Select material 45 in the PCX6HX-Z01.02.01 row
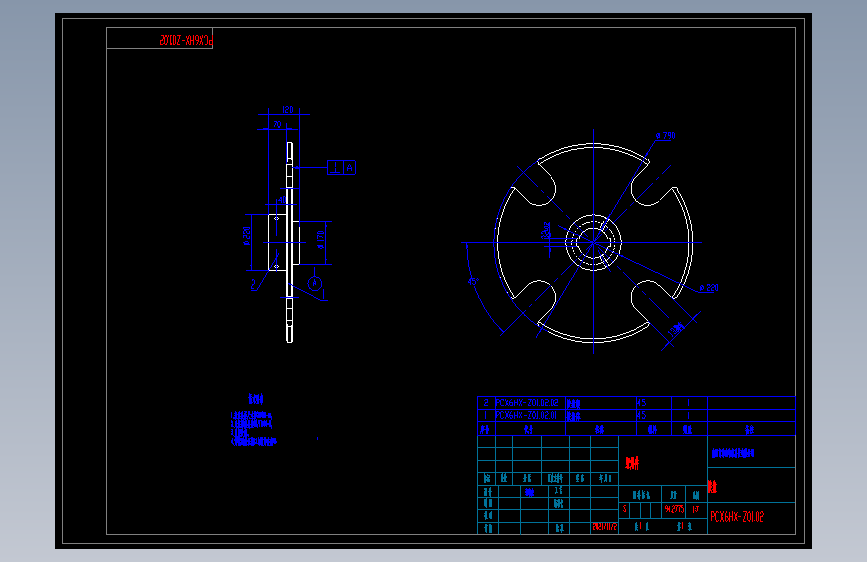 tap(641, 415)
